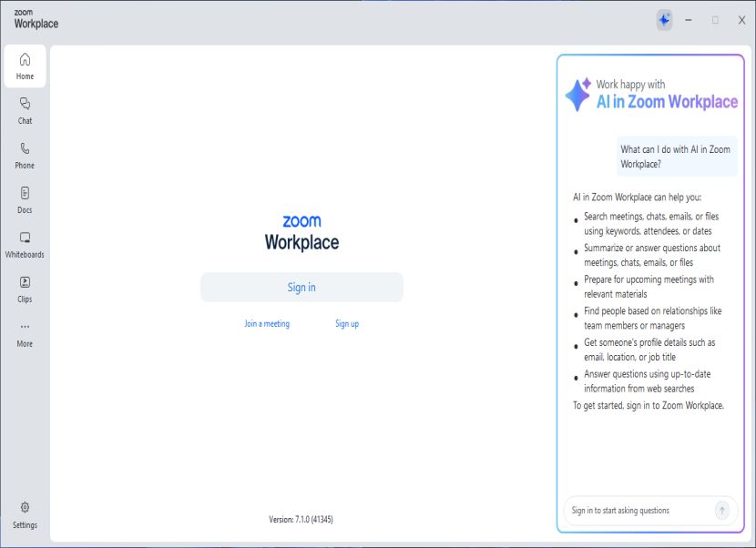Click the Sign in button

(301, 288)
